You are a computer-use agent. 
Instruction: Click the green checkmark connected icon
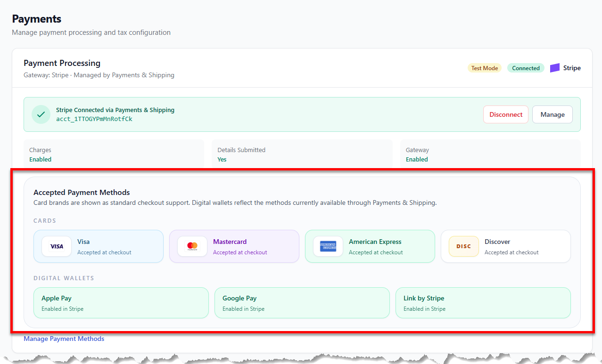tap(41, 114)
